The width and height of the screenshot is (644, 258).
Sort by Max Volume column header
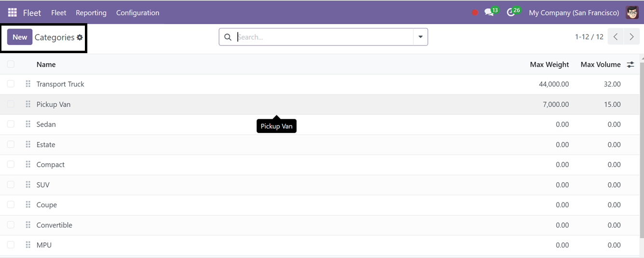[x=601, y=64]
